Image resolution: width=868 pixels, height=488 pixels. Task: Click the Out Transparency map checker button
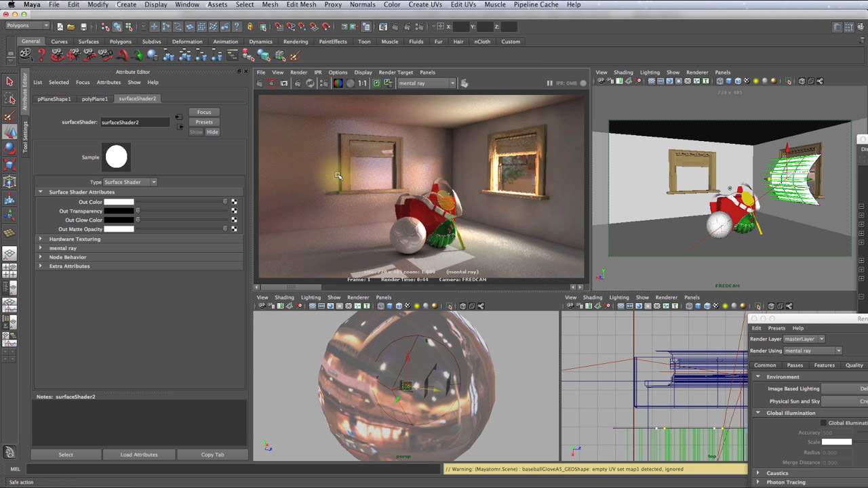pos(235,211)
